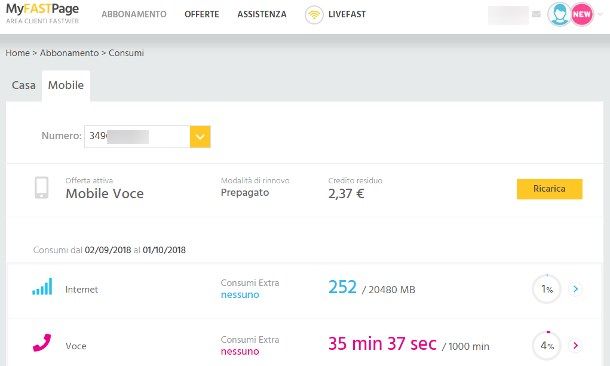Image resolution: width=610 pixels, height=366 pixels.
Task: Click the pink NEW badge icon
Action: click(x=582, y=14)
